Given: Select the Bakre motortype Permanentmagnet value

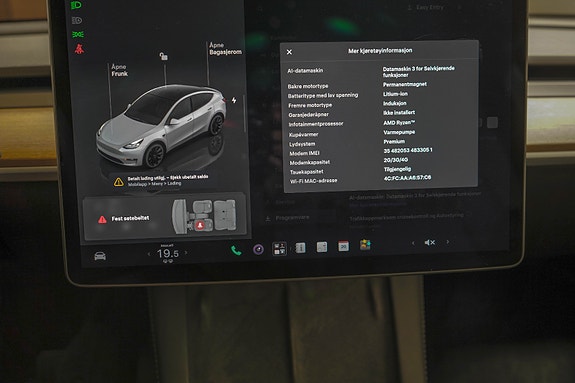Looking at the screenshot, I should click(x=405, y=84).
